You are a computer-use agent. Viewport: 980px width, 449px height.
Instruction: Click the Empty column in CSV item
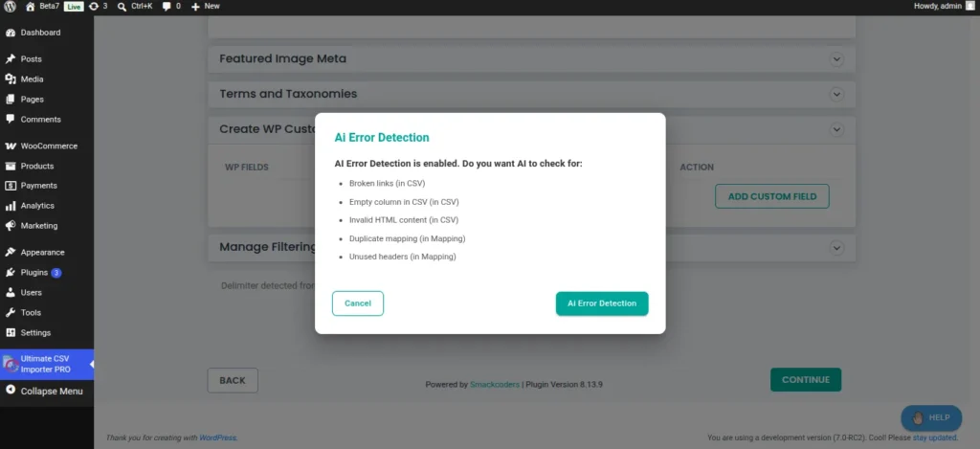(404, 202)
